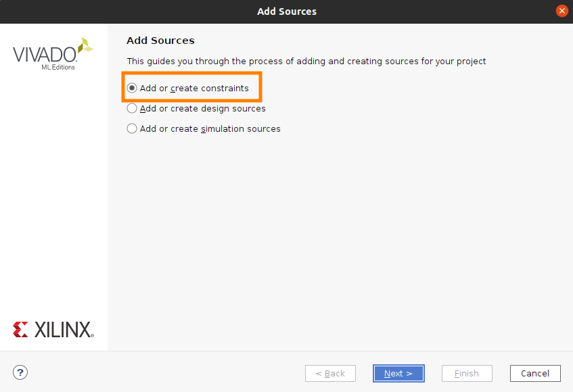This screenshot has height=392, width=573.
Task: Close the Add Sources dialog
Action: [x=561, y=11]
